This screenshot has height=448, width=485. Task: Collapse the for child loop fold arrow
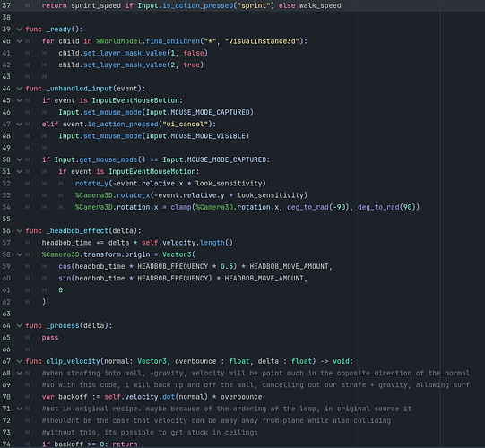(x=19, y=41)
